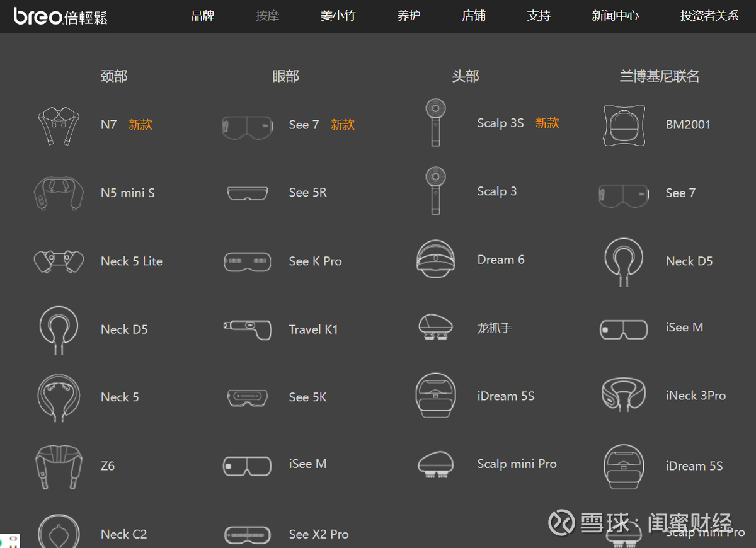Click the See 5K product icon
Image resolution: width=756 pixels, height=548 pixels.
coord(248,397)
